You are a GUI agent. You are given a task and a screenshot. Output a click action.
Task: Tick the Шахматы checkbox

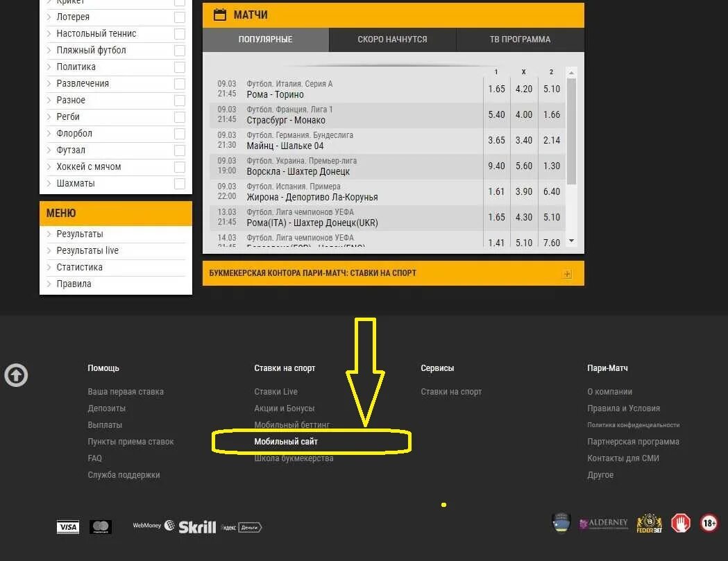(x=180, y=184)
